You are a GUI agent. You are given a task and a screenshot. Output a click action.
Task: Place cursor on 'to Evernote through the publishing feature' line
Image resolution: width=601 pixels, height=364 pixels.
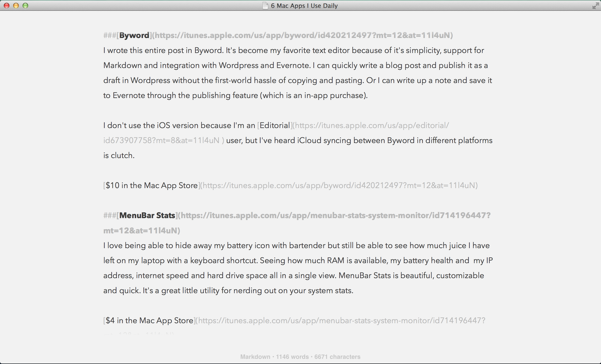click(235, 95)
